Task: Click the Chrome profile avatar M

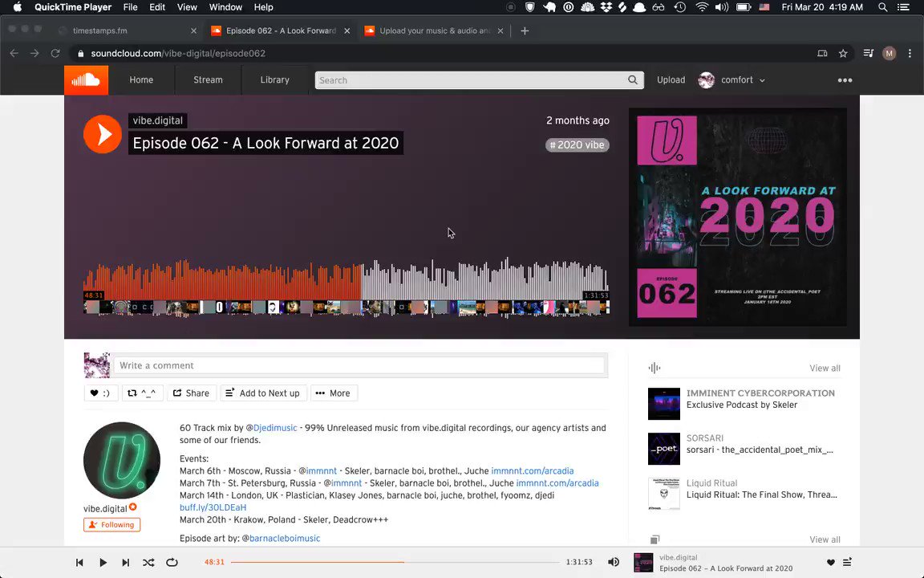Action: click(x=890, y=53)
